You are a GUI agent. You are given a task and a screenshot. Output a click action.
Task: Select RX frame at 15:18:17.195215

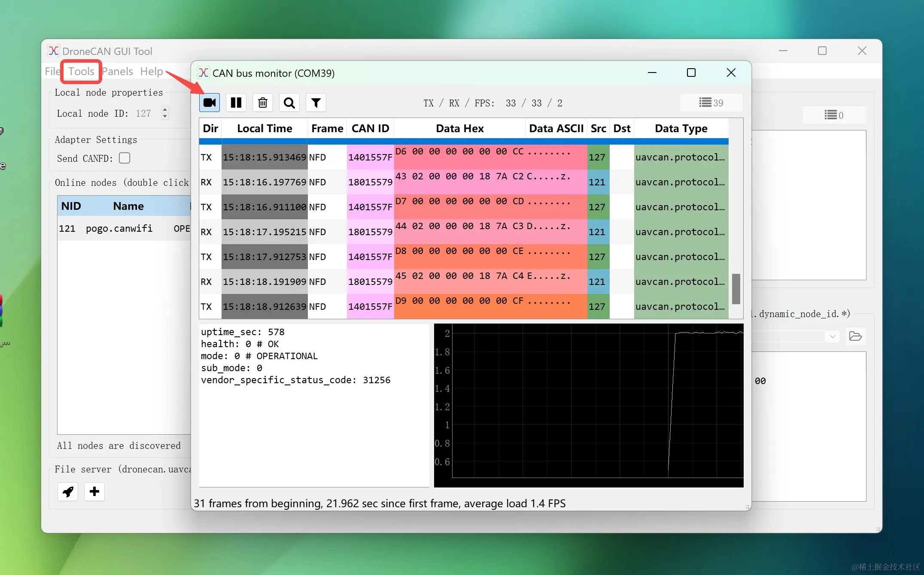point(264,232)
